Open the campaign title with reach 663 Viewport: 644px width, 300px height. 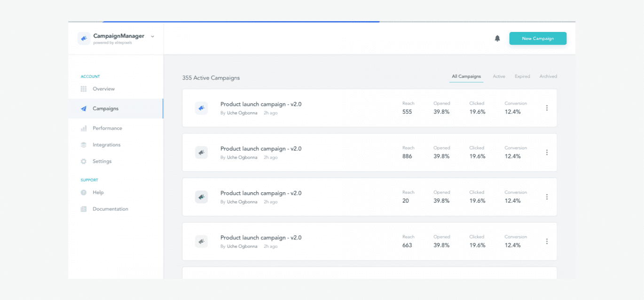point(261,237)
